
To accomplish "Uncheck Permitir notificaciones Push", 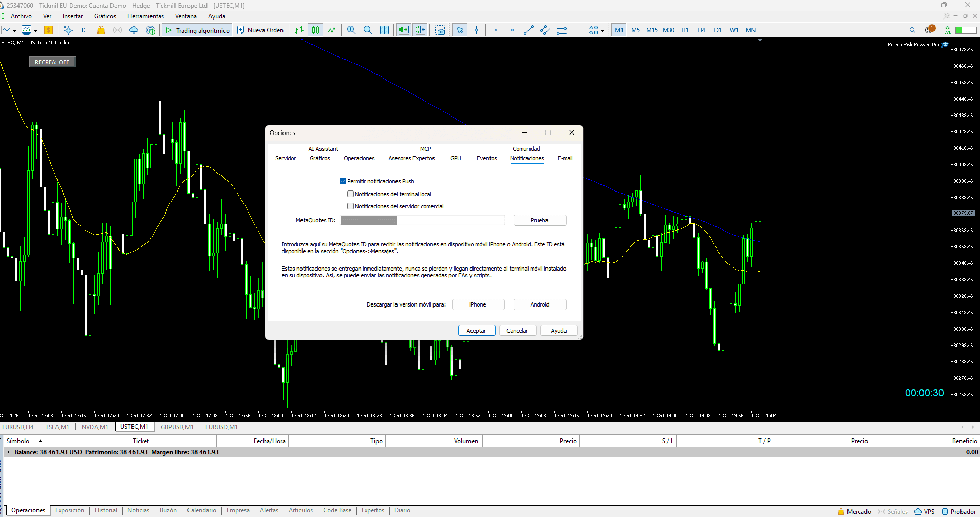I will [x=343, y=181].
